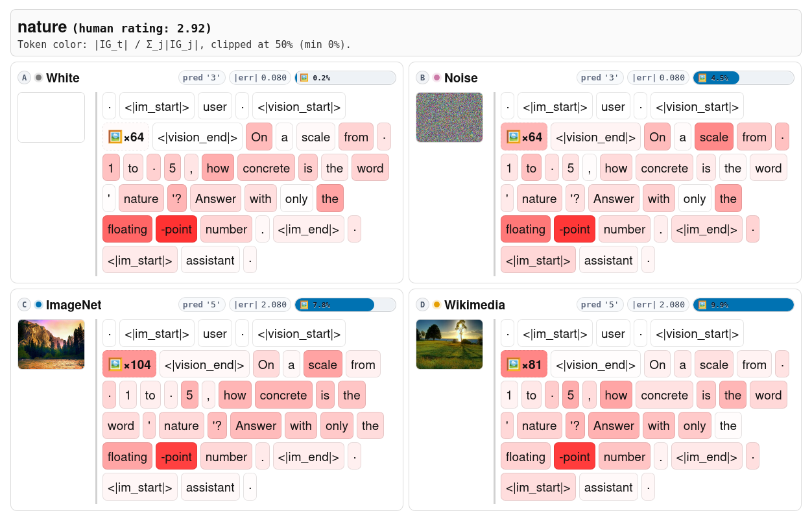Screen dimensions: 812x524
Task: Click |err| 2.080 badge in ImageNet panel
Action: 260,305
